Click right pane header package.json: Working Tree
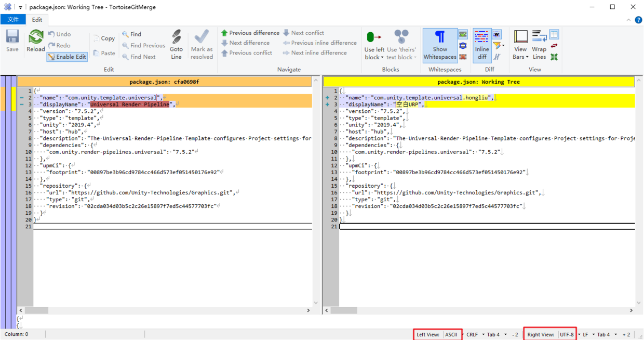This screenshot has height=340, width=644. (479, 82)
